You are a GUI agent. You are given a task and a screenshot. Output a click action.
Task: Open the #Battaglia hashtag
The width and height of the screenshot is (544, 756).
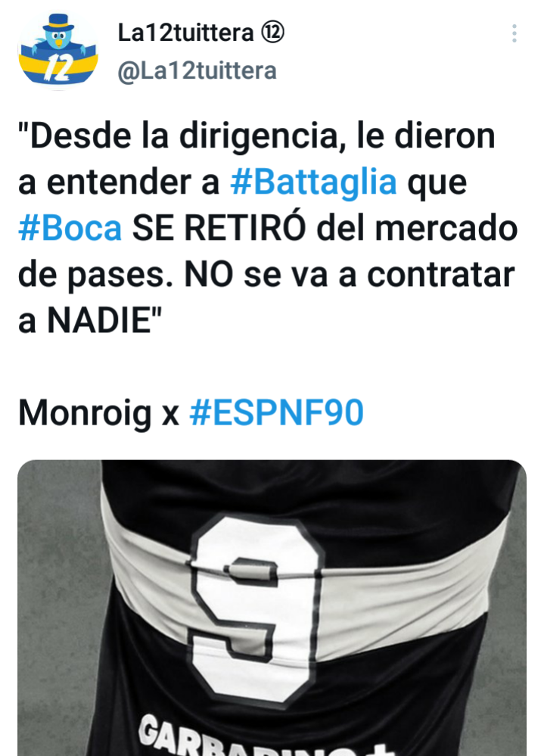314,182
